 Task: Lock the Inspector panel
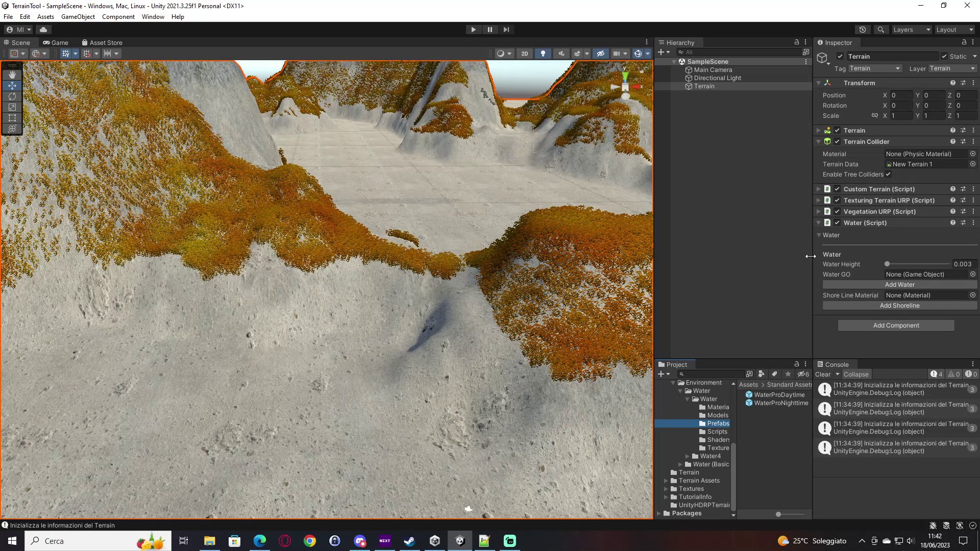(x=964, y=42)
